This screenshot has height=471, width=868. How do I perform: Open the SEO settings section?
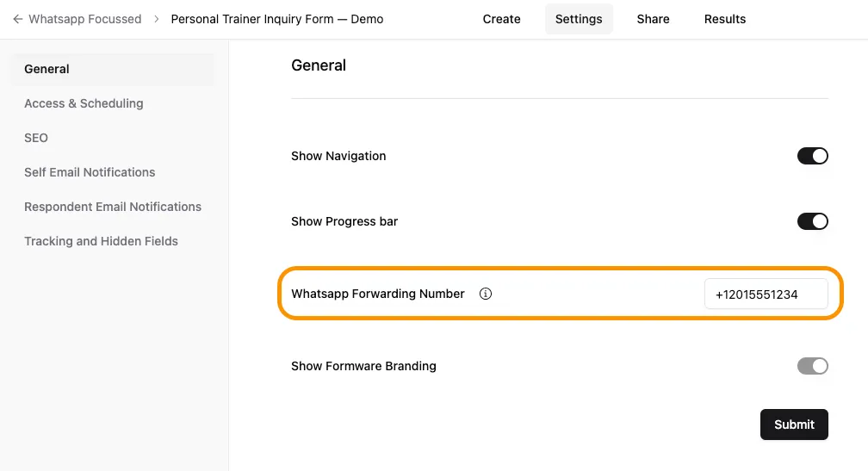tap(36, 138)
